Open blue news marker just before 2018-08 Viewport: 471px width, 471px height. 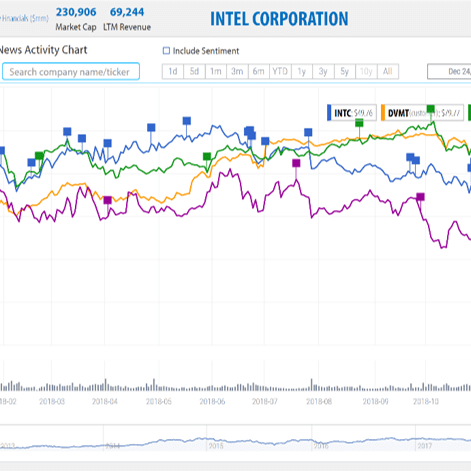pyautogui.click(x=308, y=132)
